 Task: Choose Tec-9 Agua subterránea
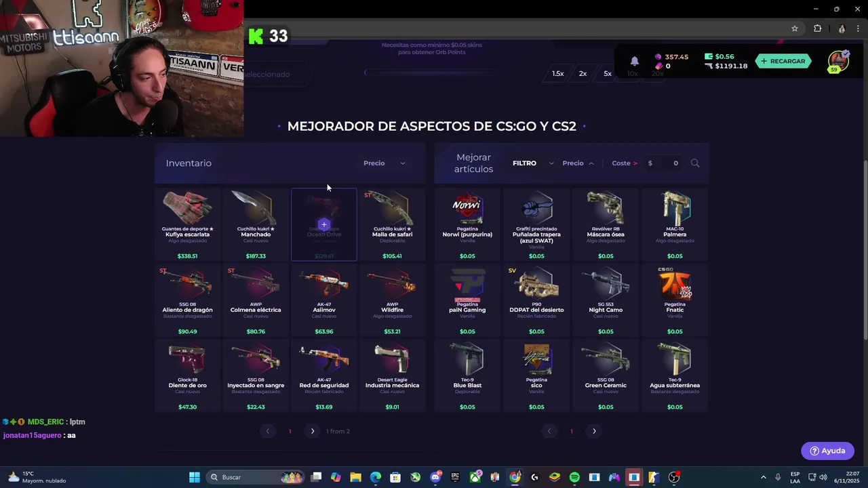(x=675, y=375)
